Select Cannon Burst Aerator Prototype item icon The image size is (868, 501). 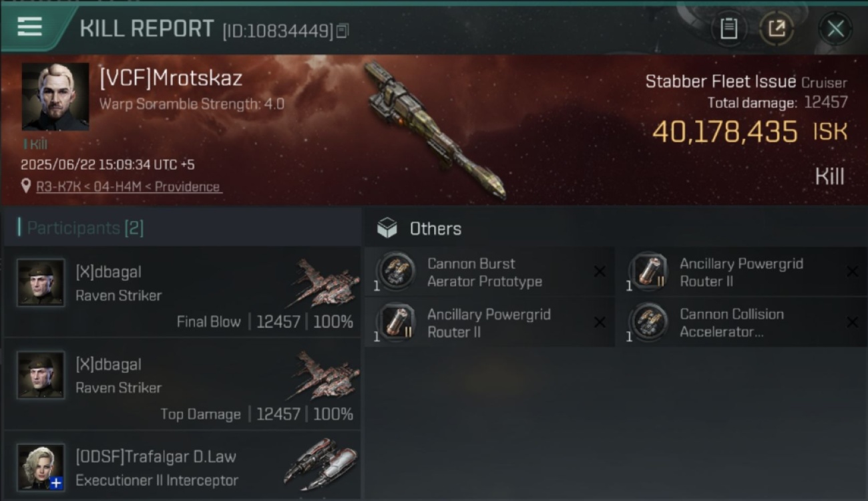pos(395,273)
